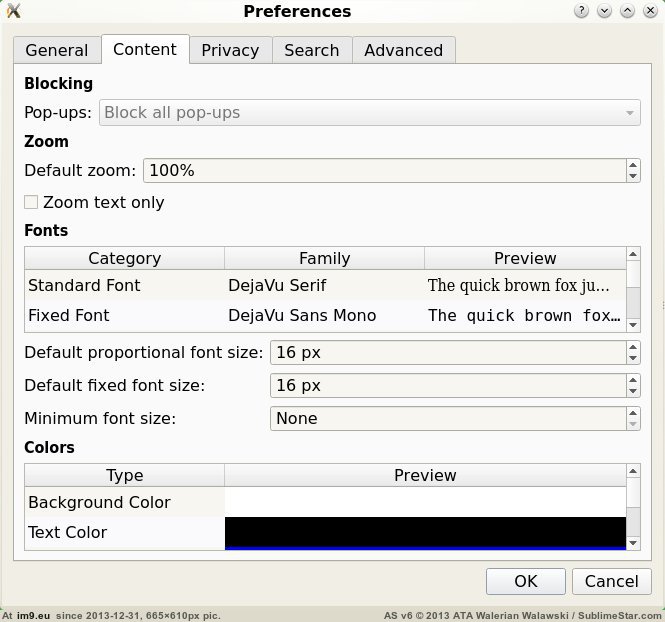The height and width of the screenshot is (622, 665).
Task: Click the application icon in the title bar
Action: point(14,11)
